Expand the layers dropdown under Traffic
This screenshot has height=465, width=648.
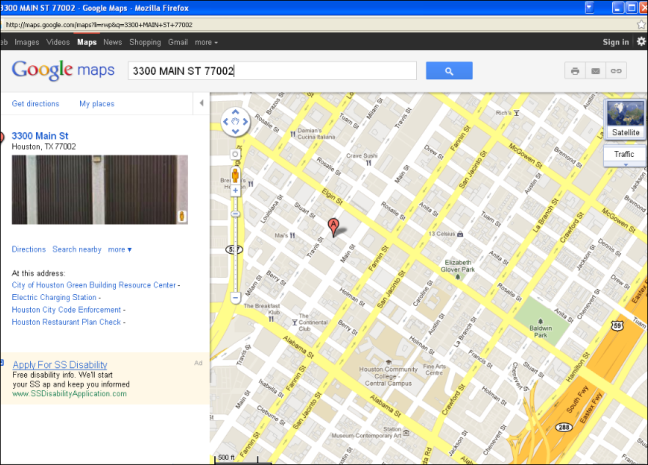(x=625, y=165)
